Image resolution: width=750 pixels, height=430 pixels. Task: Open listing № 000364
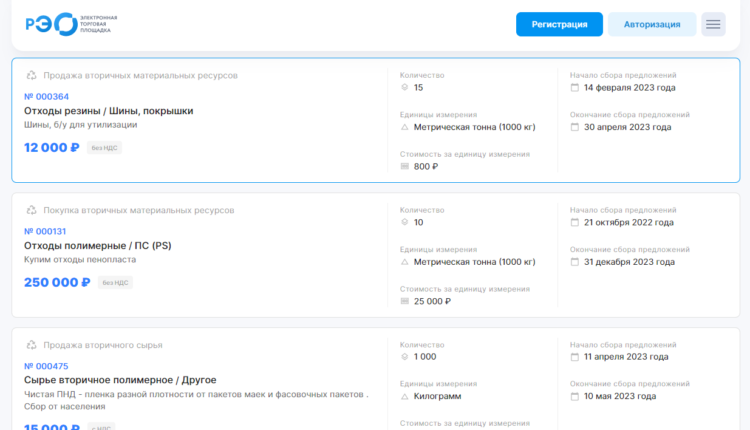(46, 96)
